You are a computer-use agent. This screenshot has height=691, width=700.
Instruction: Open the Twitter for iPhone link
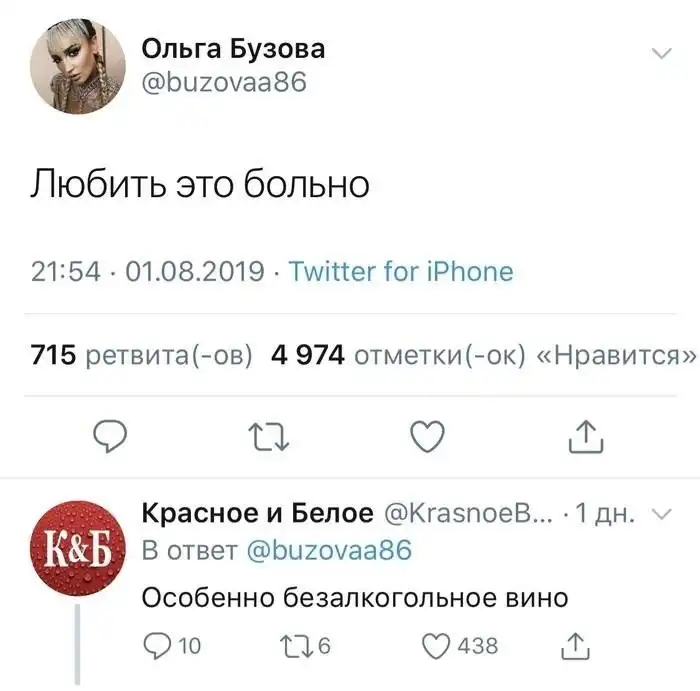(400, 272)
